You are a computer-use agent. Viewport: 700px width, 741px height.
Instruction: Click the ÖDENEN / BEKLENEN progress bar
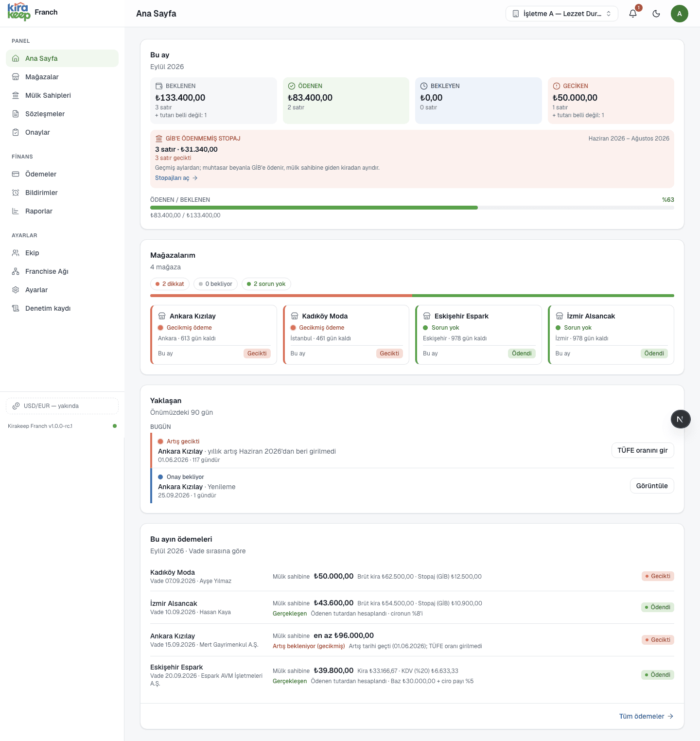pyautogui.click(x=412, y=208)
